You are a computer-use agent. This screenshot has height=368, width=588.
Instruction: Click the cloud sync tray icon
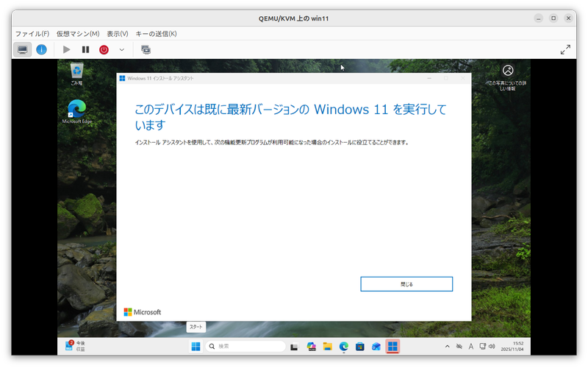pos(459,346)
